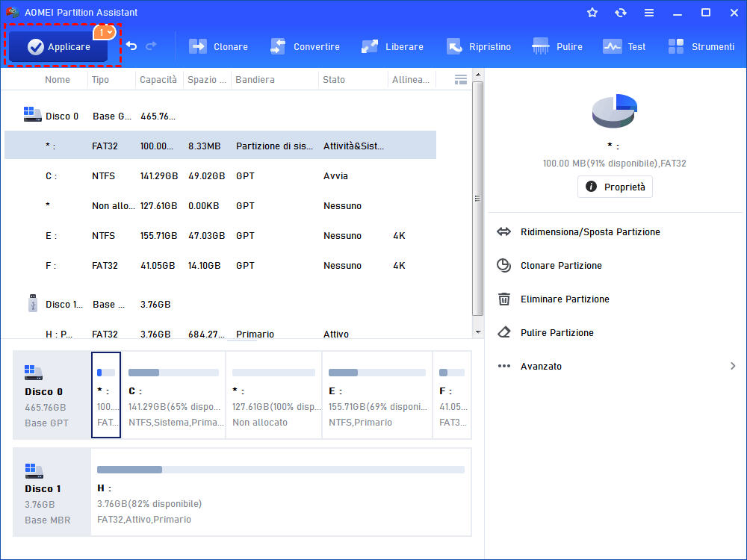
Task: Minimize the AOMEI Partition Assistant window
Action: (677, 13)
